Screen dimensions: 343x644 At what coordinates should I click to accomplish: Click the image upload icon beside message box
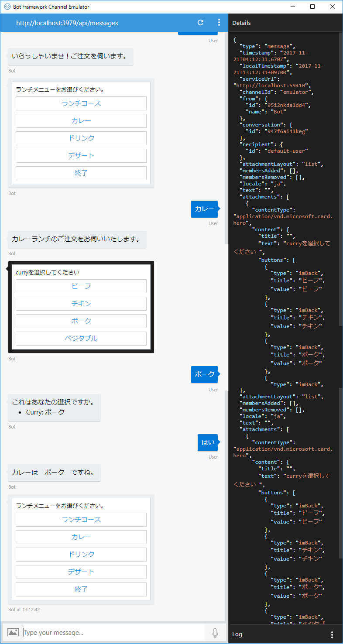click(x=13, y=632)
